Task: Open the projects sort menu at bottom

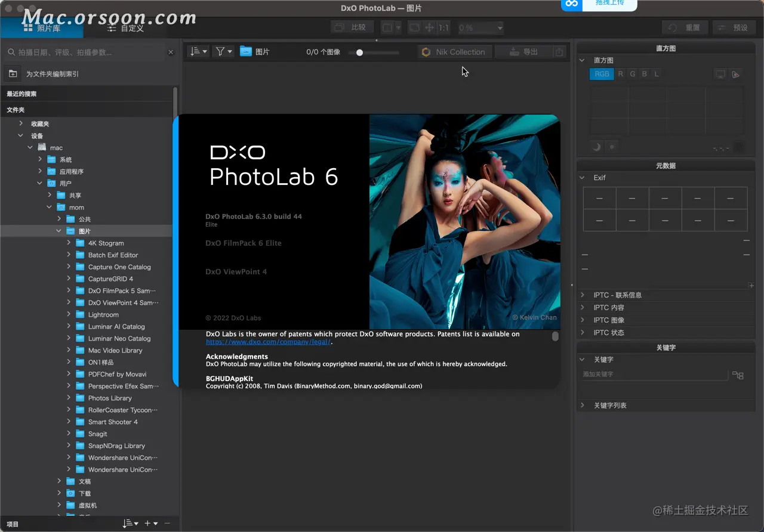Action: pos(130,524)
